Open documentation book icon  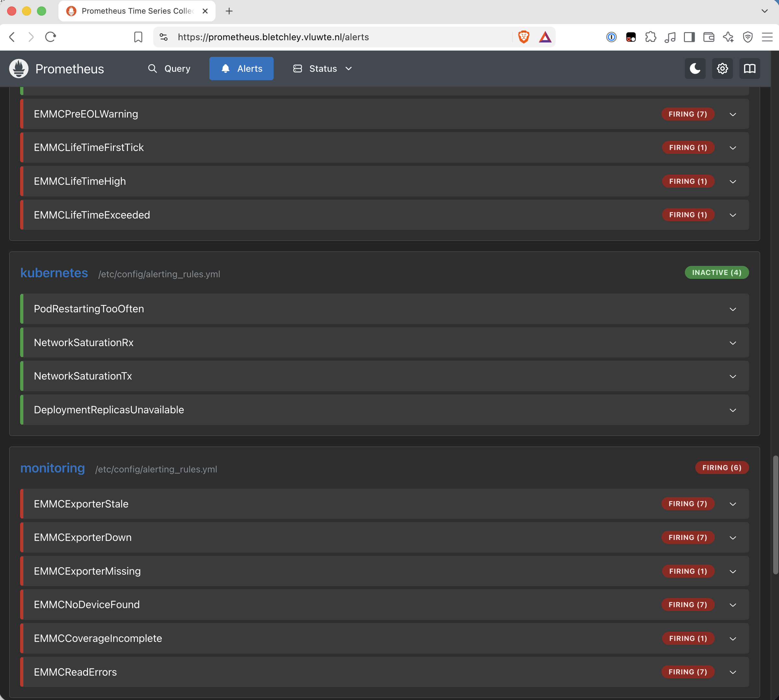(x=749, y=69)
